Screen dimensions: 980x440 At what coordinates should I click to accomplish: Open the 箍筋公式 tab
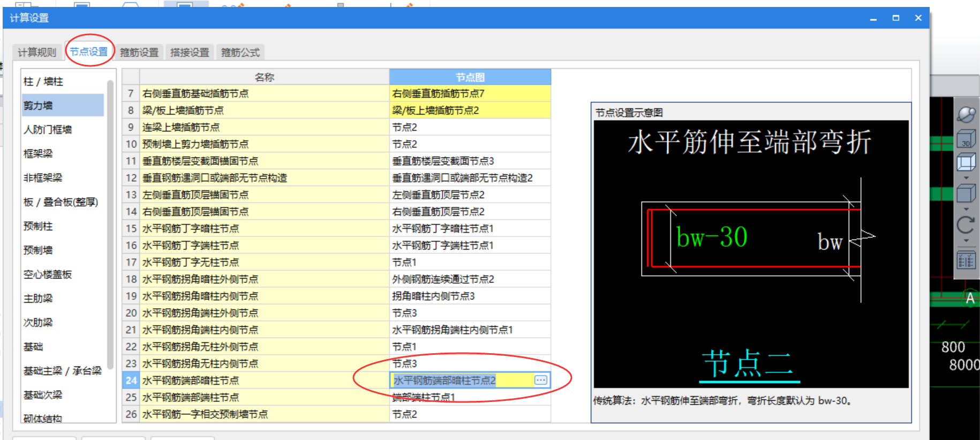[240, 53]
